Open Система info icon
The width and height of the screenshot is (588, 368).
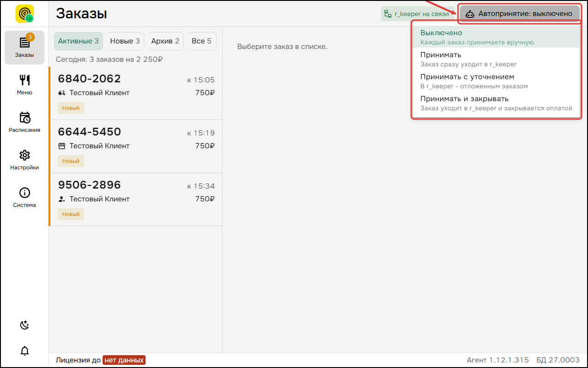click(24, 193)
